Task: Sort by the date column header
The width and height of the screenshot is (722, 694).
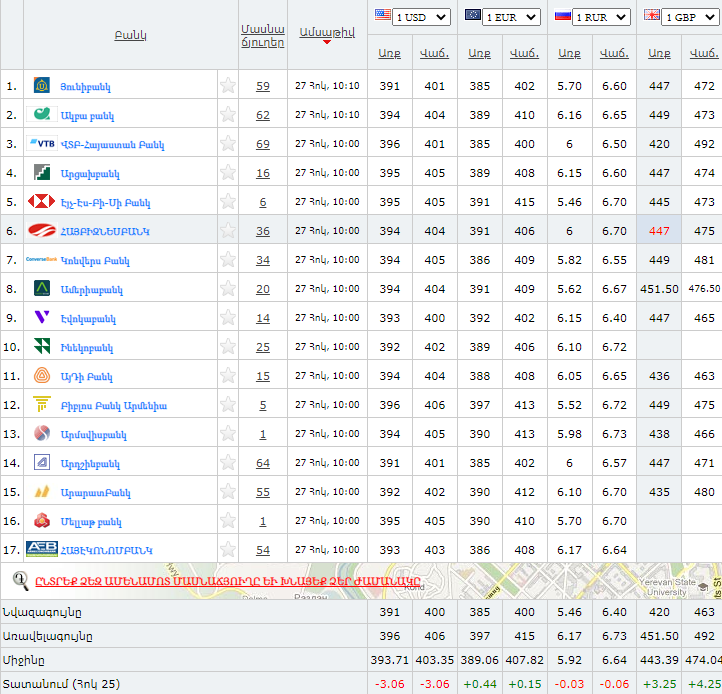Action: (327, 32)
